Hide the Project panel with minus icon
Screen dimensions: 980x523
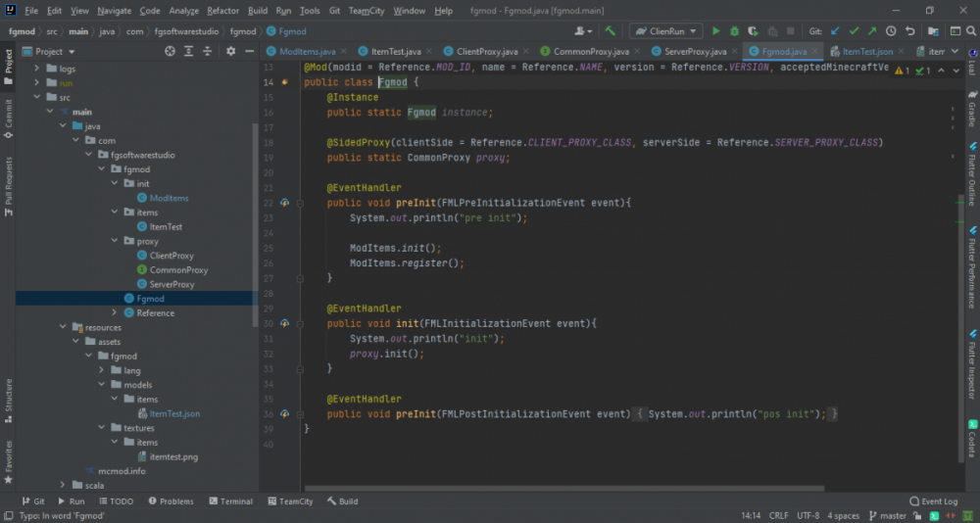click(249, 51)
